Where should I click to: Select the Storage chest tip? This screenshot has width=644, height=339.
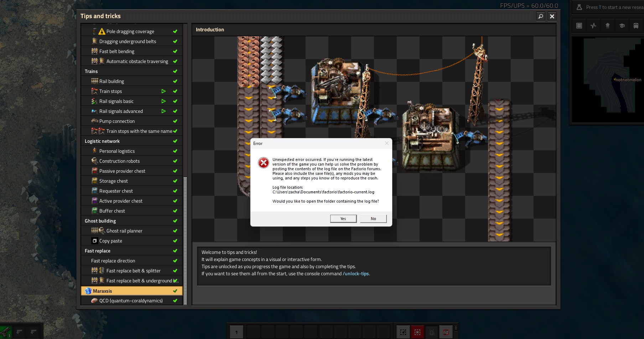[x=132, y=181]
